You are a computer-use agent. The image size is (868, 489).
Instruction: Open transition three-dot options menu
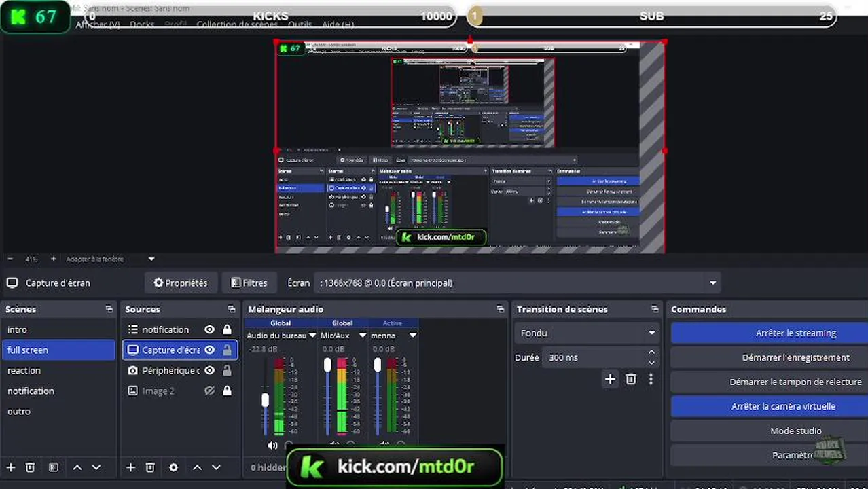pos(651,379)
